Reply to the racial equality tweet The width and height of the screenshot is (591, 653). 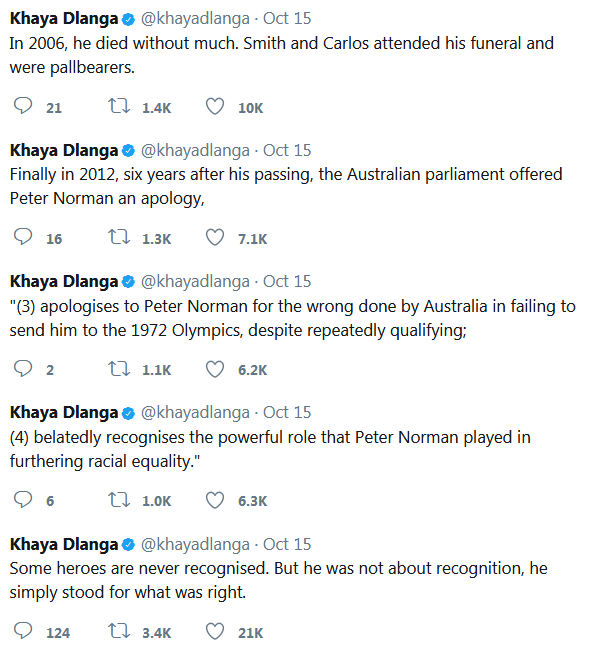click(x=23, y=499)
